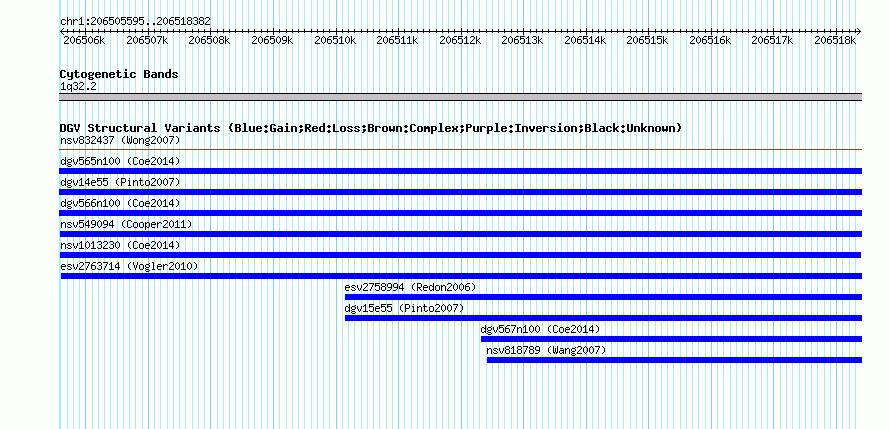The height and width of the screenshot is (429, 890).
Task: Open the esv2758994 (Redon2006) label
Action: 410,287
